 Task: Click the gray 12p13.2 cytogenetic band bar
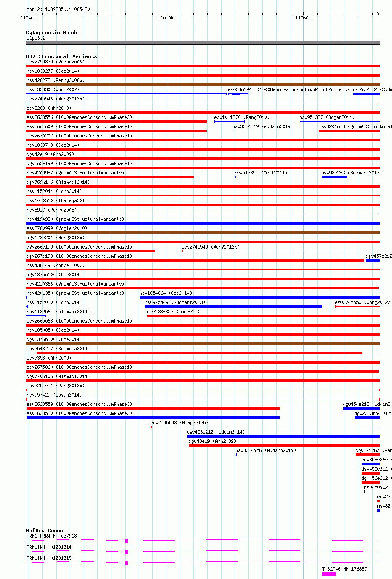[203, 43]
